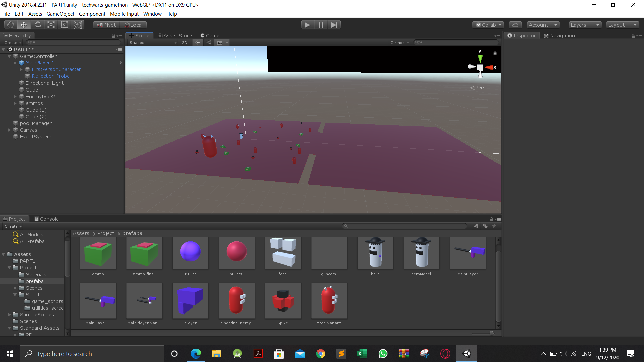Click the Step frame button
Screen dimensions: 644x362
(x=334, y=25)
